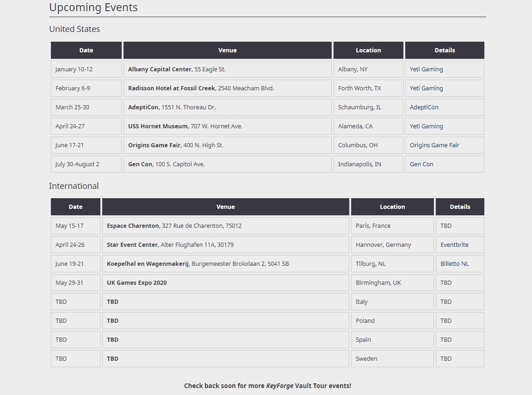The image size is (532, 395).
Task: Click the Columbus, OH location cell
Action: 368,145
